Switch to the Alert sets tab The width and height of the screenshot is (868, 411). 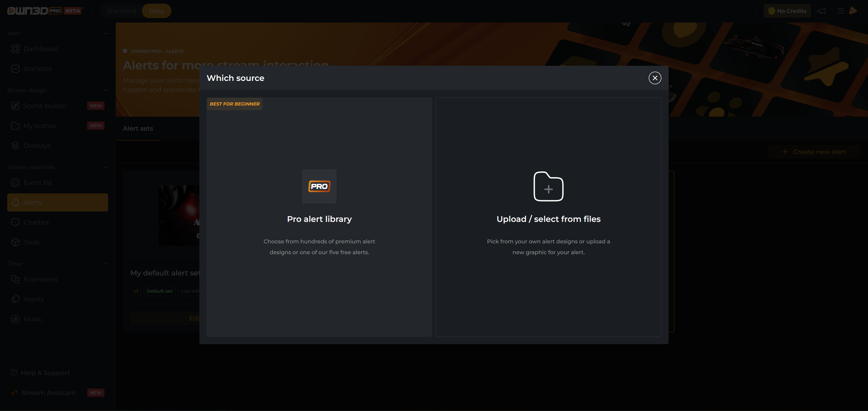tap(138, 128)
